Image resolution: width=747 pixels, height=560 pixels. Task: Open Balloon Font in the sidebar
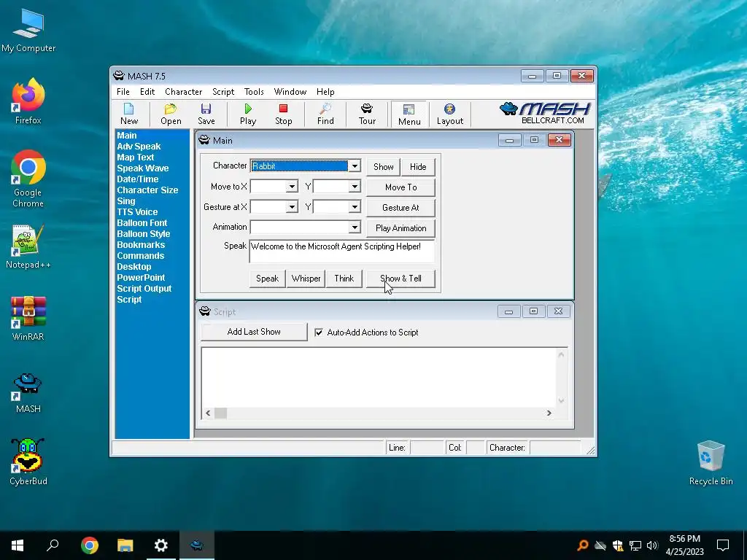142,223
